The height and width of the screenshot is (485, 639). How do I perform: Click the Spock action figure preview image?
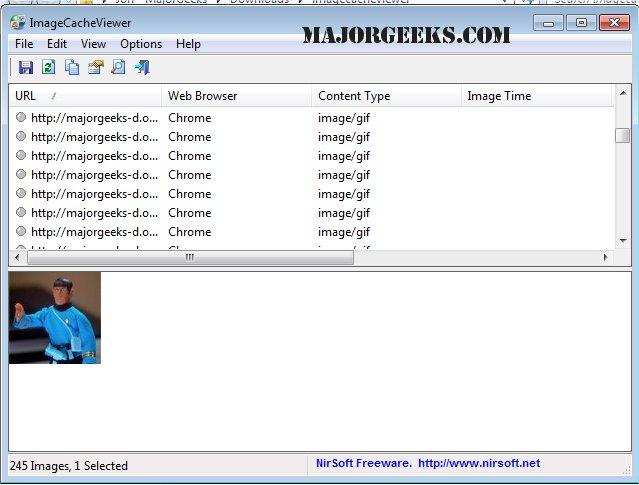(55, 318)
